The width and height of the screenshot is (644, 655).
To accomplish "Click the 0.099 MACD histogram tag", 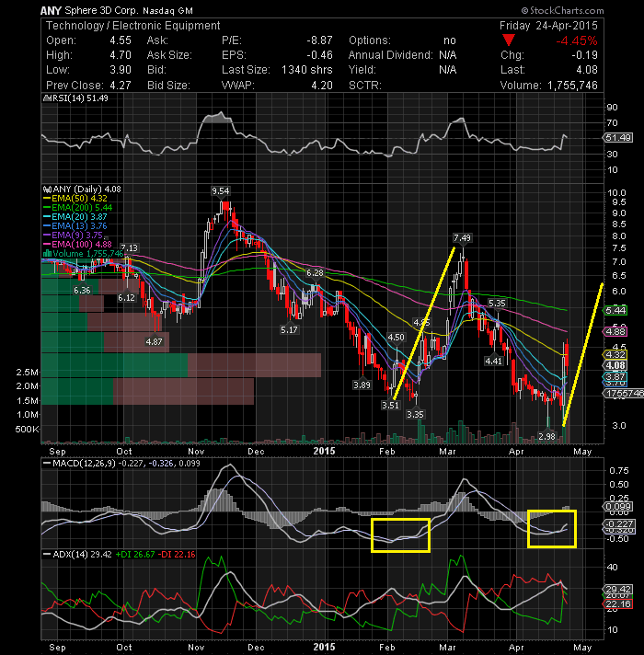I will click(617, 507).
